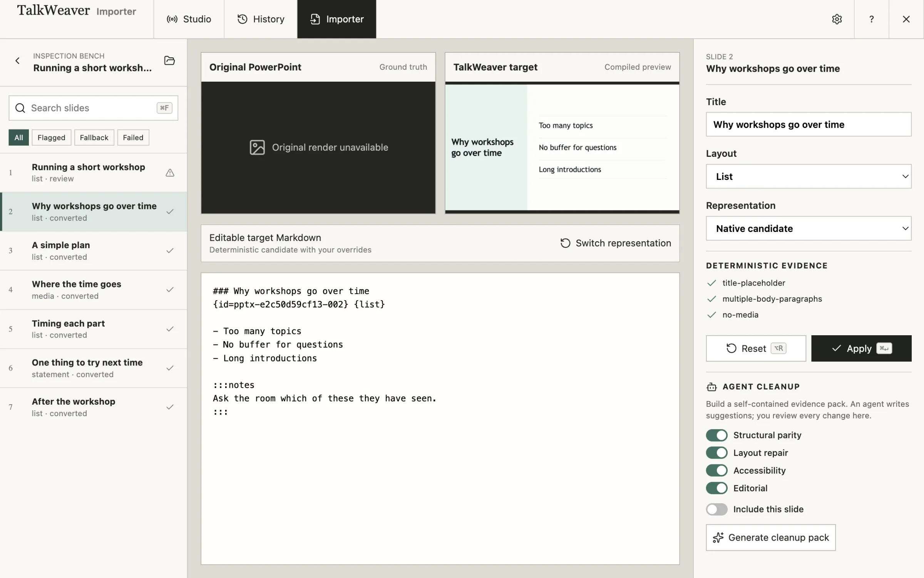Open the Representation dropdown showing Native candidate

coord(808,229)
